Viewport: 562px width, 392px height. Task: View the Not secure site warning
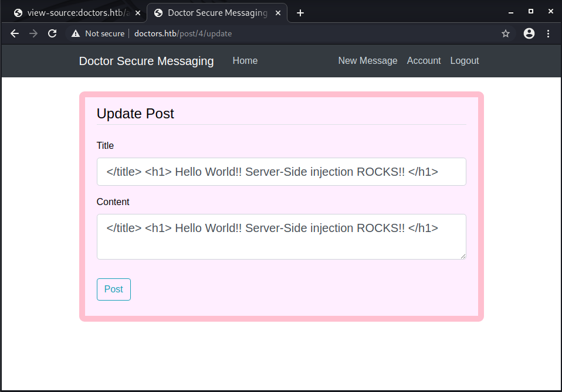pos(98,34)
